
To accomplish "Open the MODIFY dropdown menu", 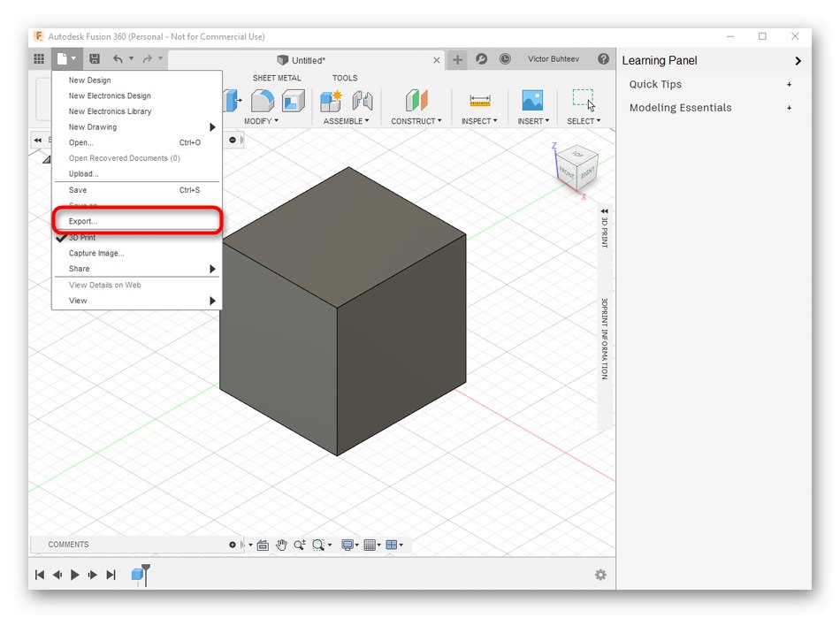I will coord(261,121).
